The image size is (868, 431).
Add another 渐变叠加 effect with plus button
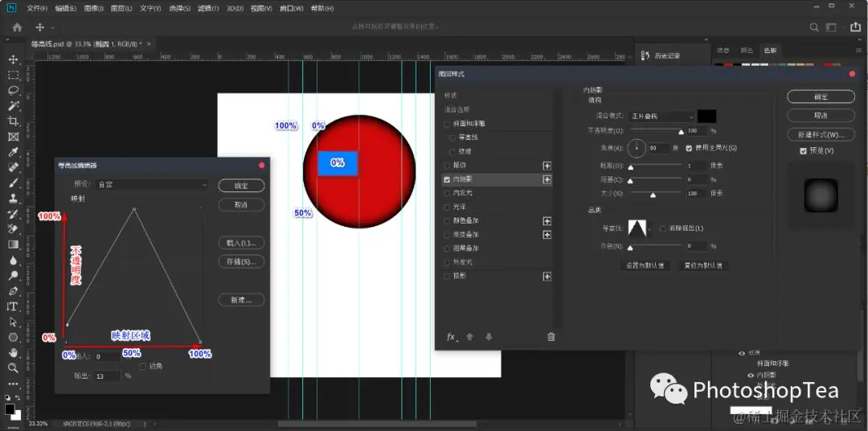547,235
